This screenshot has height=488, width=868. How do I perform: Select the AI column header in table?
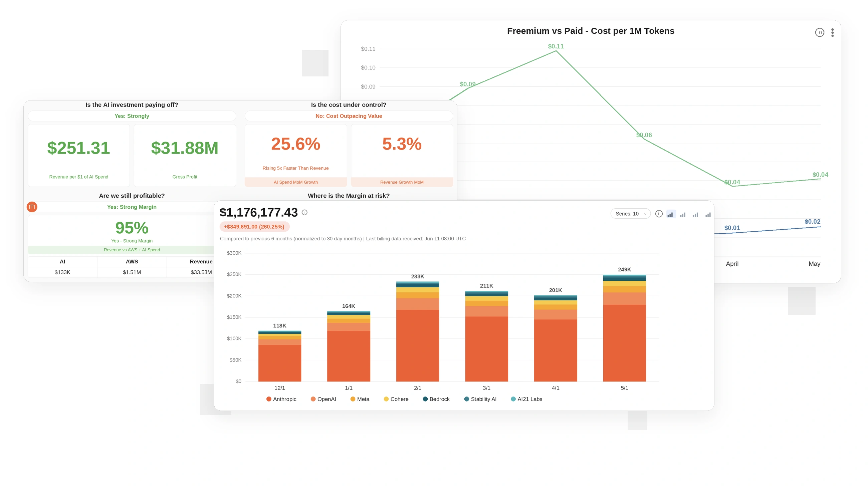point(62,262)
